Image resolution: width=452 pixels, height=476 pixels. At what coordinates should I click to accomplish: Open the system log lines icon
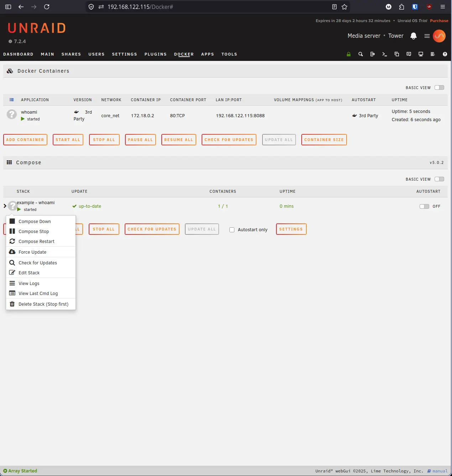click(433, 54)
